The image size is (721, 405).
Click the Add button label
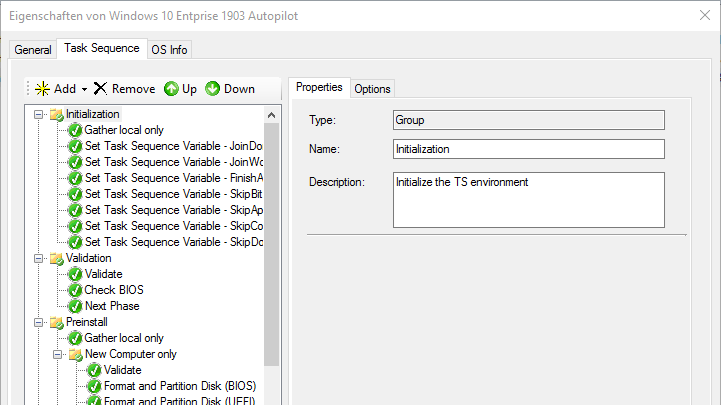pos(65,89)
